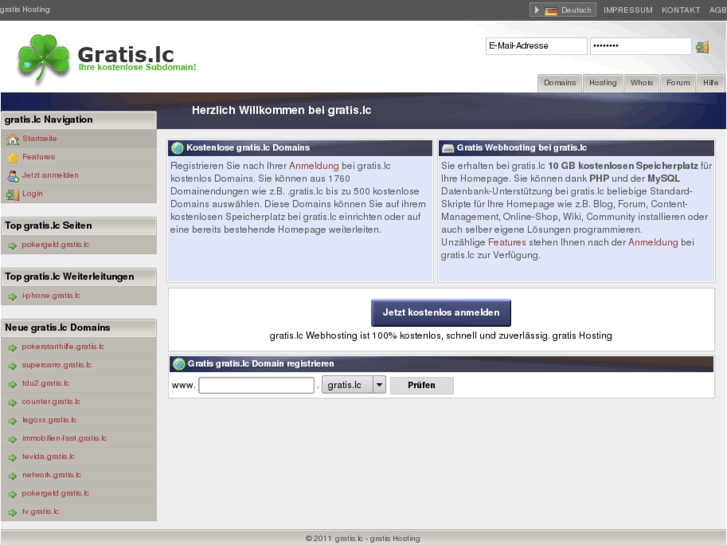This screenshot has height=545, width=727.
Task: Visit legoxx.gratis.lc link
Action: click(49, 420)
